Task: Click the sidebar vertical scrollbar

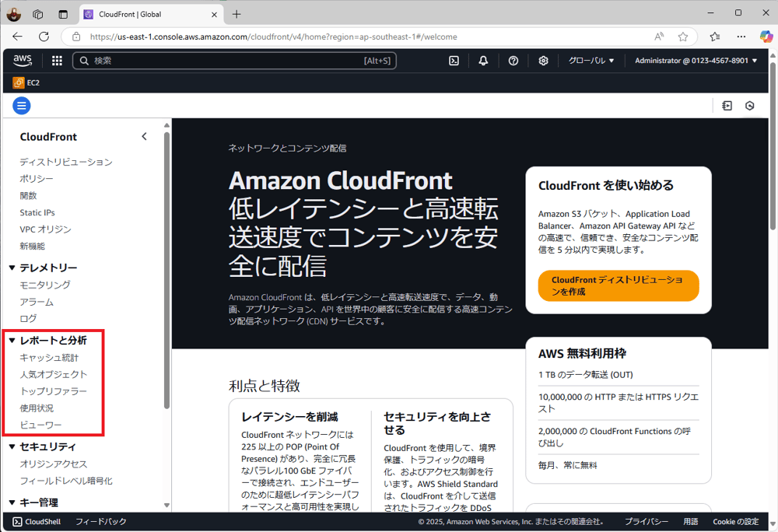Action: point(166,270)
